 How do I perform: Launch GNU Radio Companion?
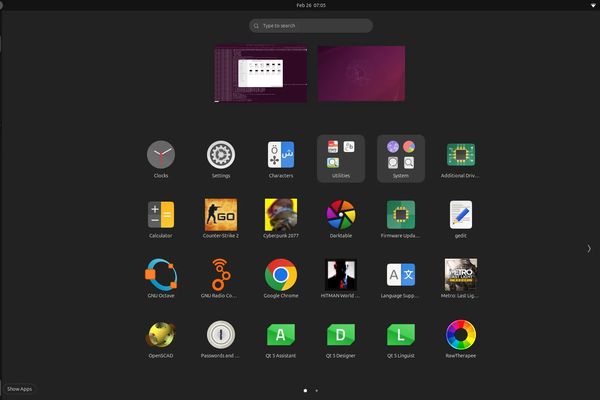[x=221, y=275]
